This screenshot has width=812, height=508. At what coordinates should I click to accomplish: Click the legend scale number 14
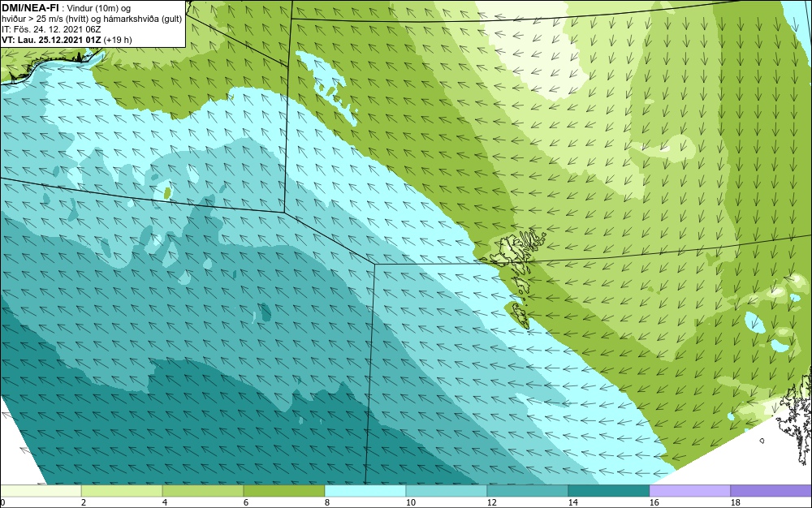tap(572, 502)
